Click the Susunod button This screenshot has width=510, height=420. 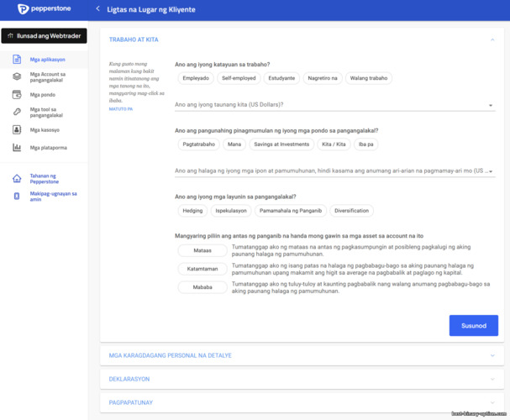[x=473, y=326]
